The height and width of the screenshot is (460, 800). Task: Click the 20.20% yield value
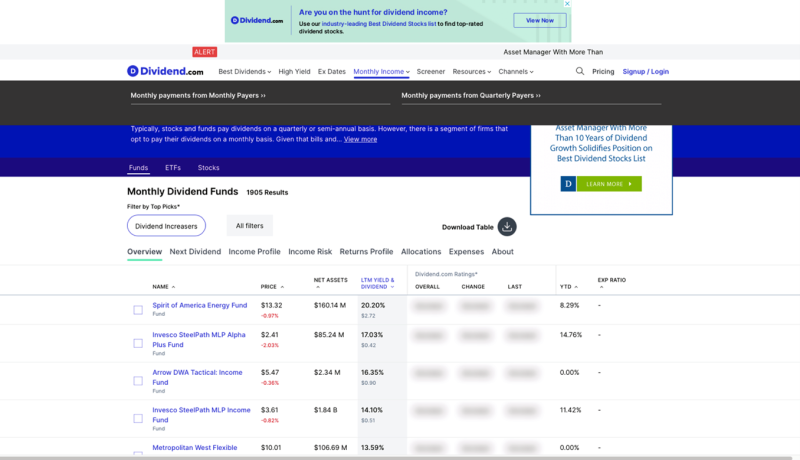[373, 305]
